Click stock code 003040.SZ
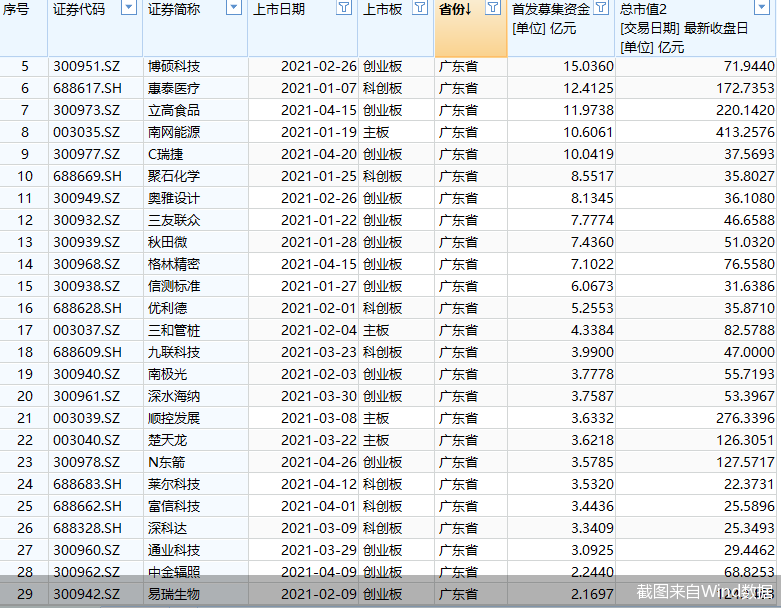This screenshot has width=781, height=608. pos(87,440)
